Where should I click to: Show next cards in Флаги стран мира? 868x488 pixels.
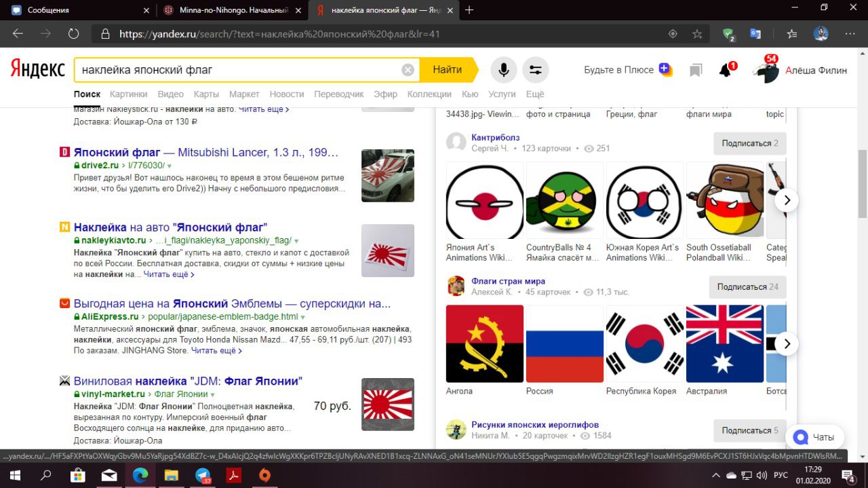787,343
